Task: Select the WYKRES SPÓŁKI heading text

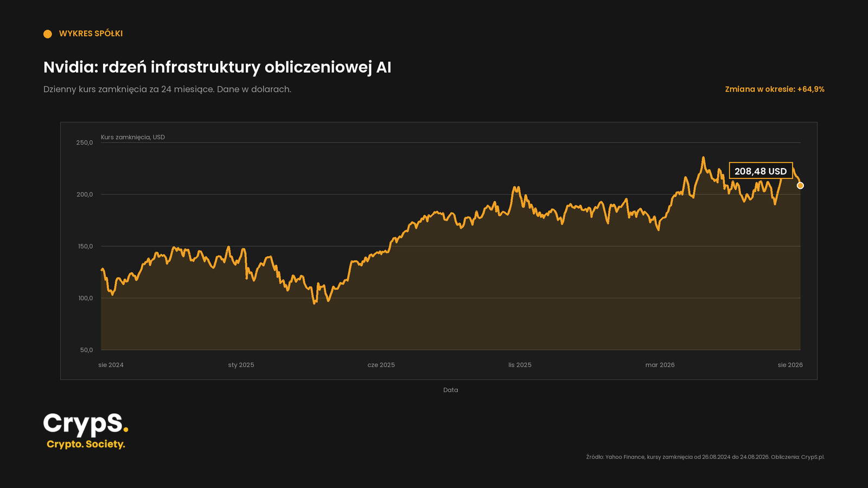Action: (91, 34)
